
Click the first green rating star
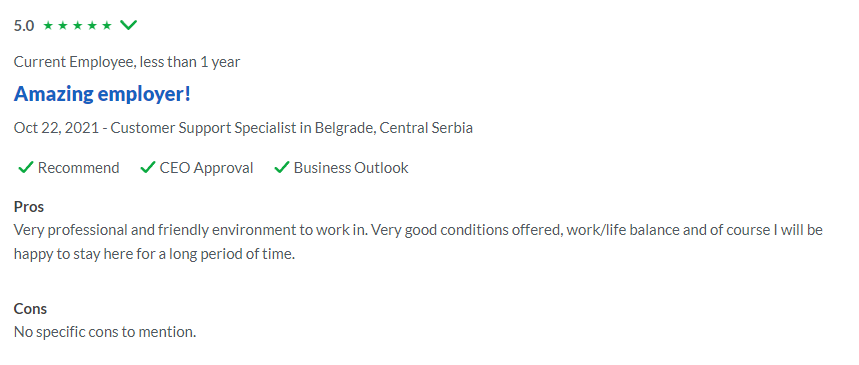point(48,25)
